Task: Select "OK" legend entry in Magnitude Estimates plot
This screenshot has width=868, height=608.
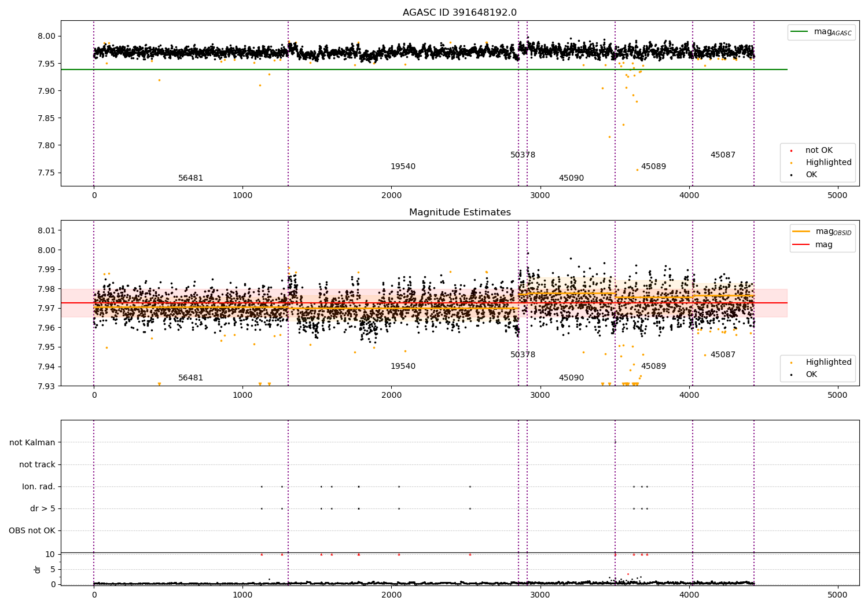Action: [x=811, y=375]
